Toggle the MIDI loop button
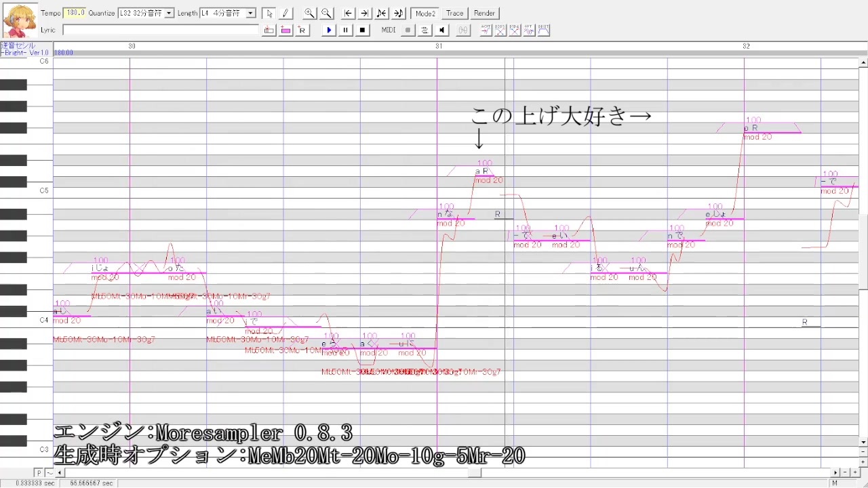This screenshot has height=488, width=868. click(425, 30)
